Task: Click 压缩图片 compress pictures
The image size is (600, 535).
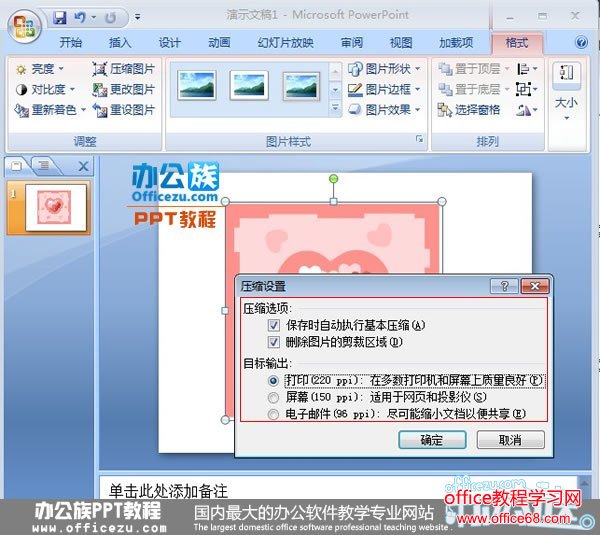Action: click(x=124, y=69)
